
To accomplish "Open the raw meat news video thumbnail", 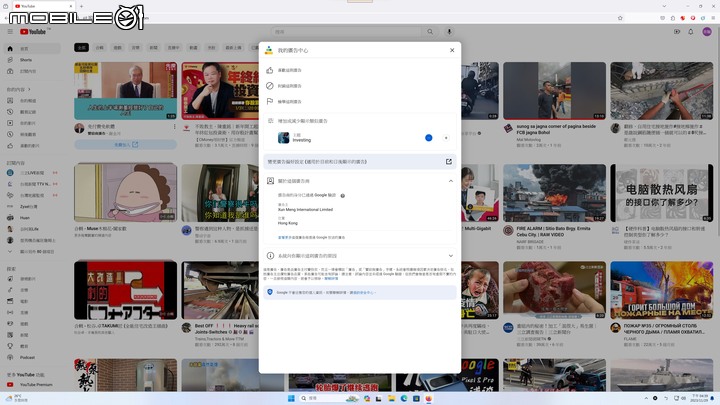I will [554, 290].
